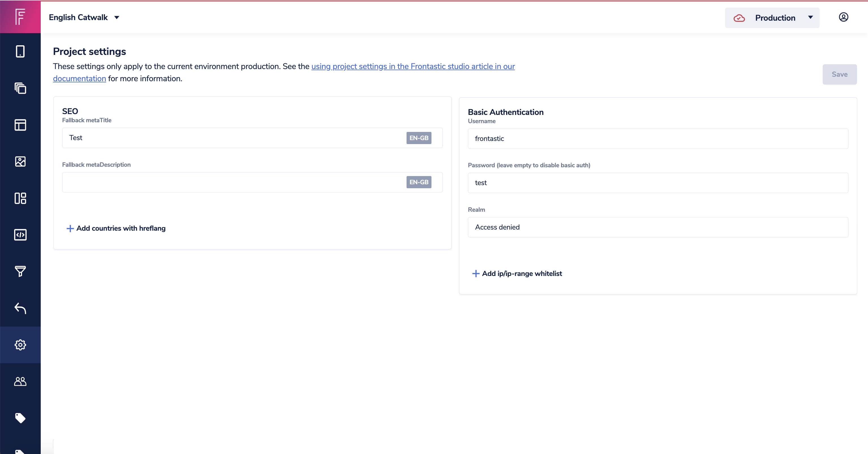Select the settings gear sidebar item
The width and height of the screenshot is (868, 454).
(x=20, y=345)
